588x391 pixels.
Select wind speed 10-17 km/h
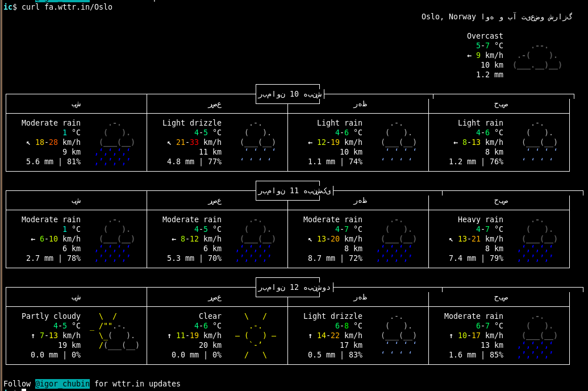476,335
